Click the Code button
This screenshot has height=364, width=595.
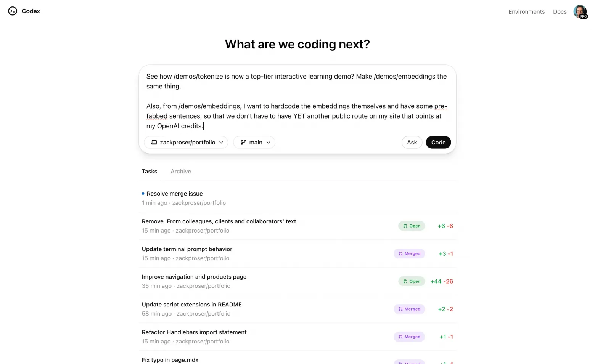[438, 142]
